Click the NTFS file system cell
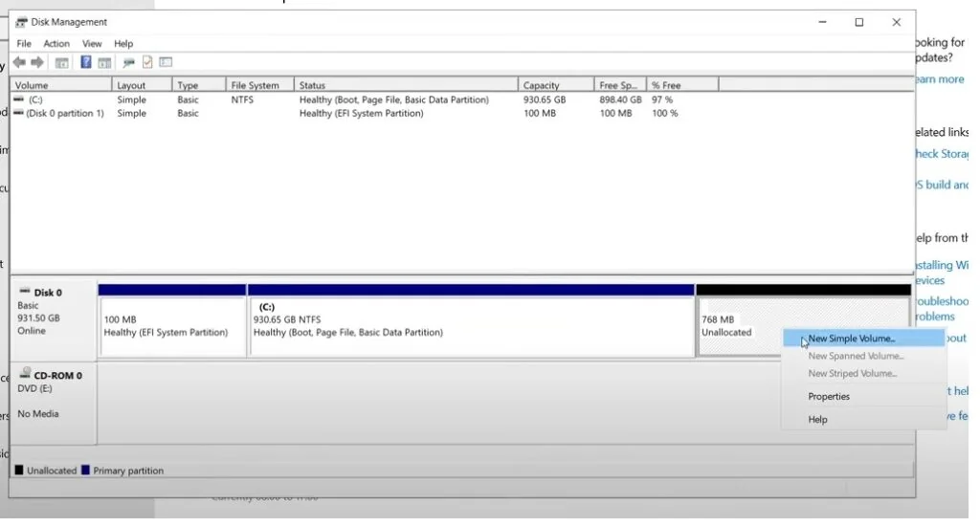 [x=242, y=100]
